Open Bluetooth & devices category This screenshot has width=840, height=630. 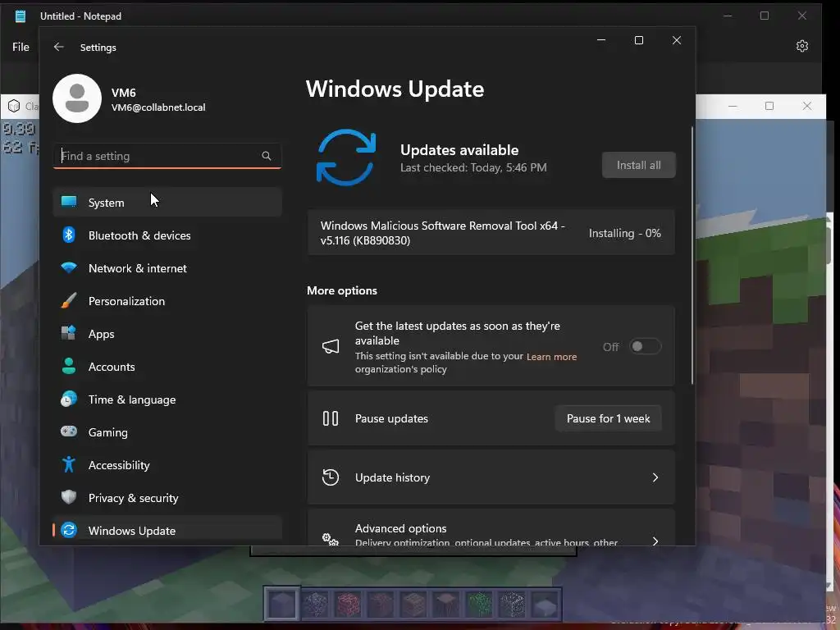[x=167, y=235]
